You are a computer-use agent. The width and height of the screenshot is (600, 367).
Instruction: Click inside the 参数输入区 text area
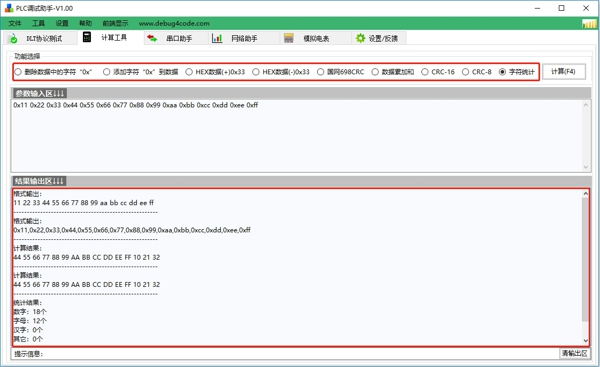tap(297, 135)
